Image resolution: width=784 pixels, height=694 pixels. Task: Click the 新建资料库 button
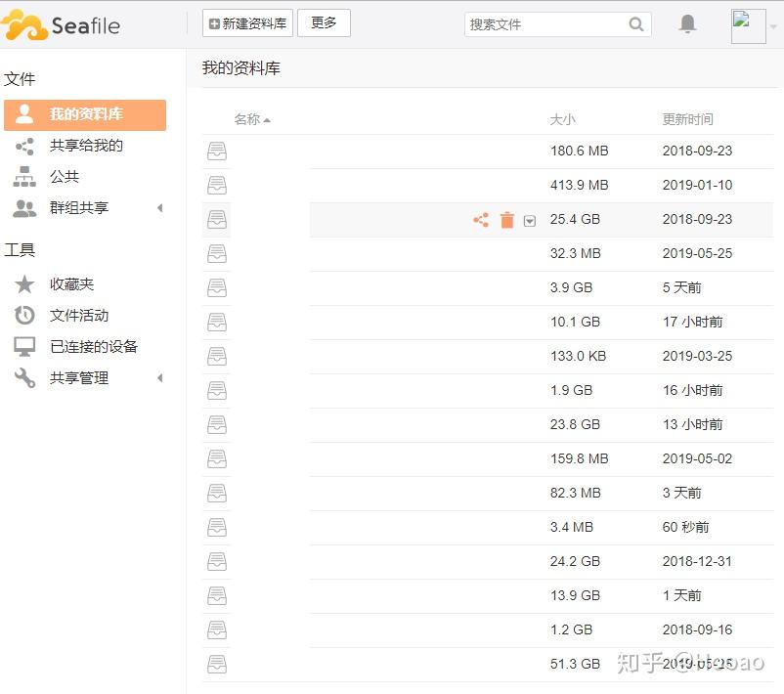click(x=246, y=23)
